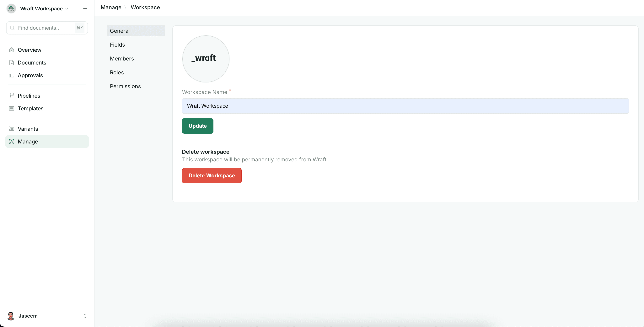This screenshot has height=327, width=644.
Task: Click the Overview home icon
Action: point(12,50)
